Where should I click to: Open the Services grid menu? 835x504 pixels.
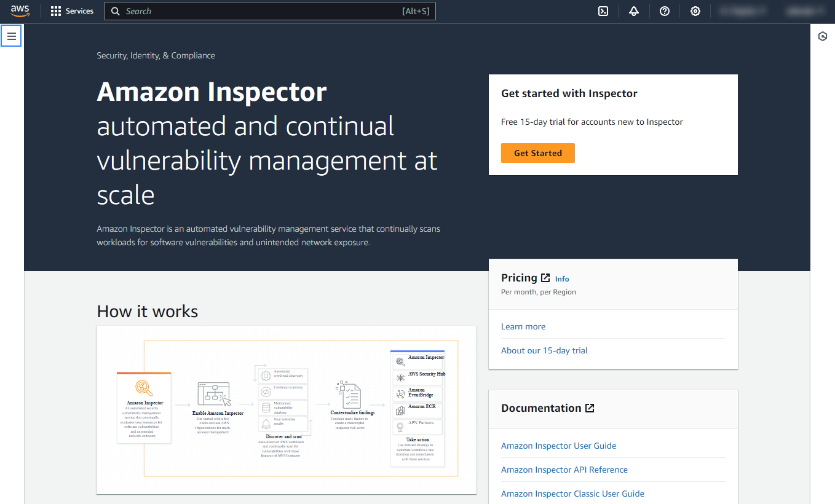click(x=72, y=11)
